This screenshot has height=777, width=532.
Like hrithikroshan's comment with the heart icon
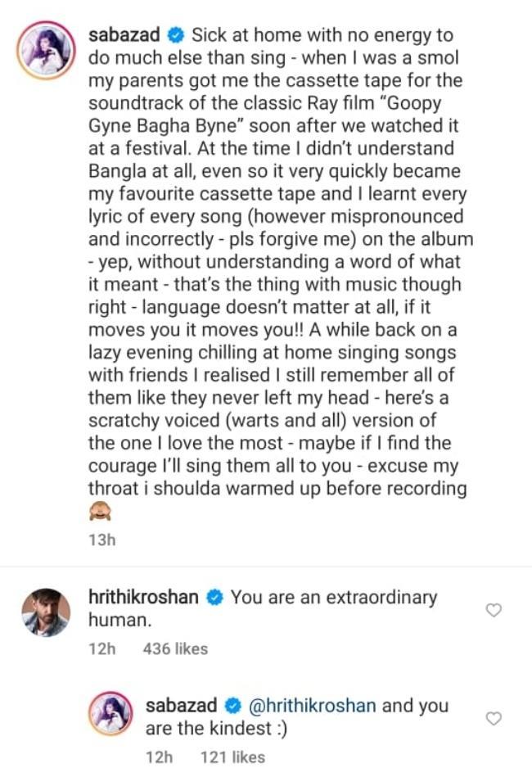pos(493,610)
